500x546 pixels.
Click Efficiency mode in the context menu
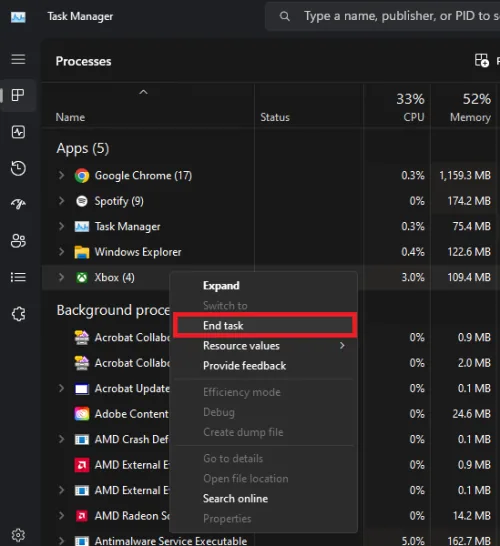point(264,392)
